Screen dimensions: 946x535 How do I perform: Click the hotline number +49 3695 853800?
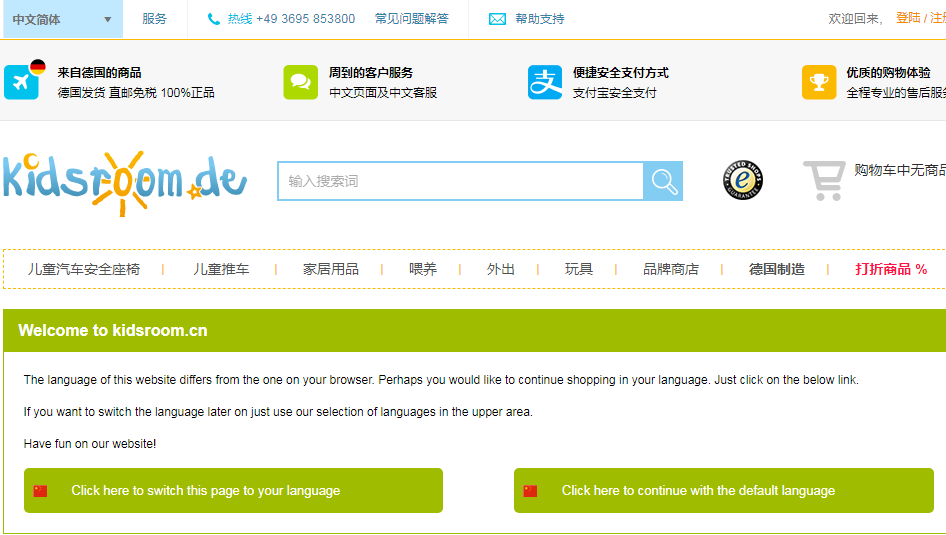[305, 19]
